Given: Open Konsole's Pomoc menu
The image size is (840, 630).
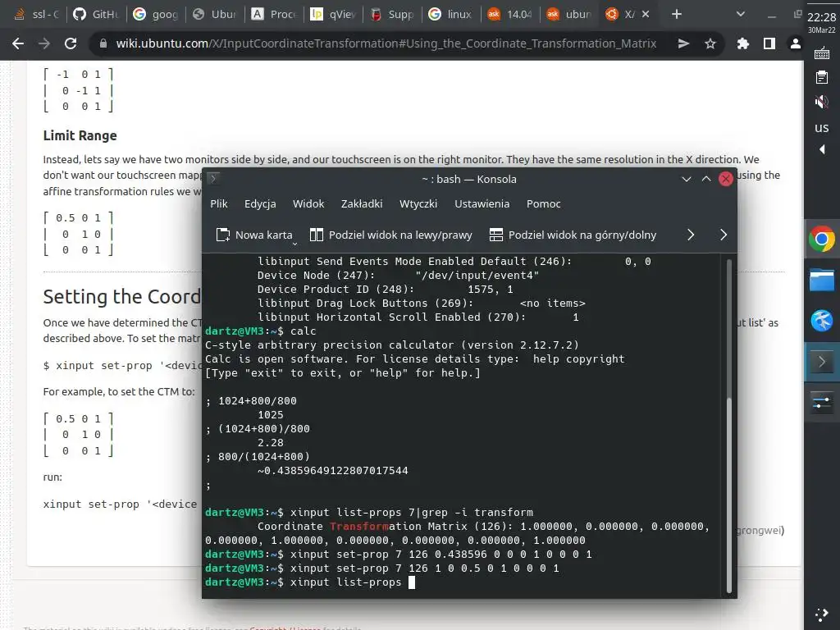Looking at the screenshot, I should [543, 203].
